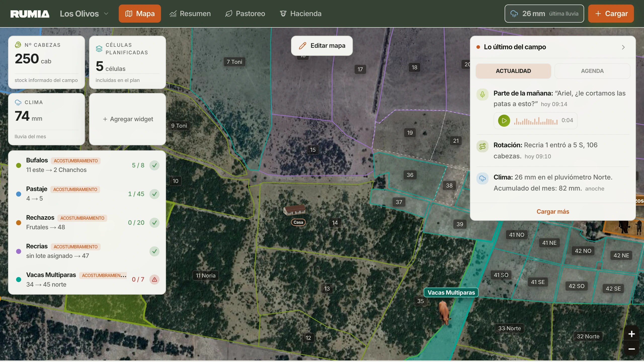Click the warning triangle on Vacas Multiparas row

tap(154, 279)
